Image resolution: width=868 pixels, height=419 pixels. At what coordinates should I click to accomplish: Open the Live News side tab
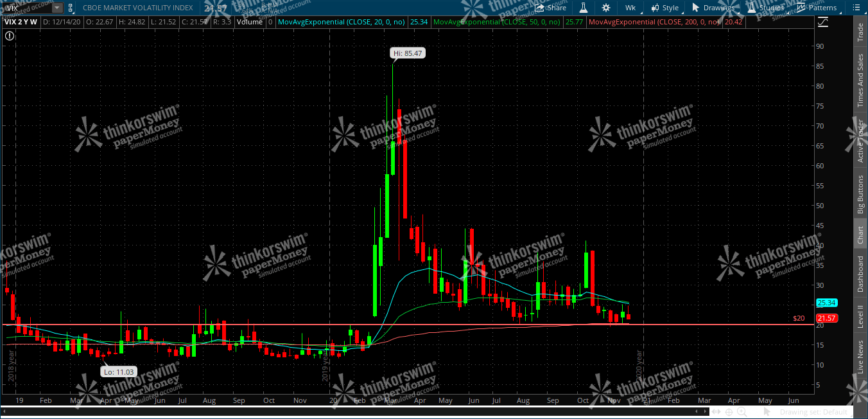point(860,357)
